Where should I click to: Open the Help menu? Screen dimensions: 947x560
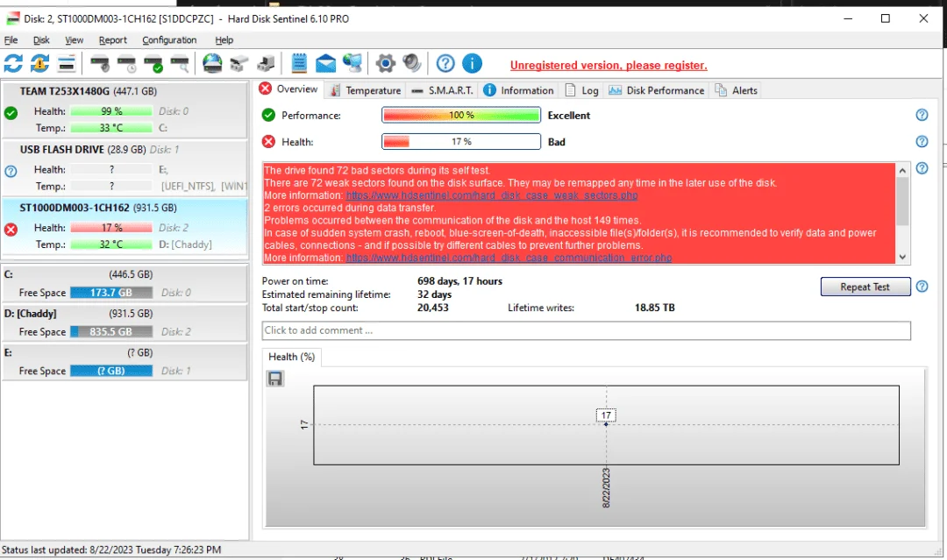click(x=224, y=39)
